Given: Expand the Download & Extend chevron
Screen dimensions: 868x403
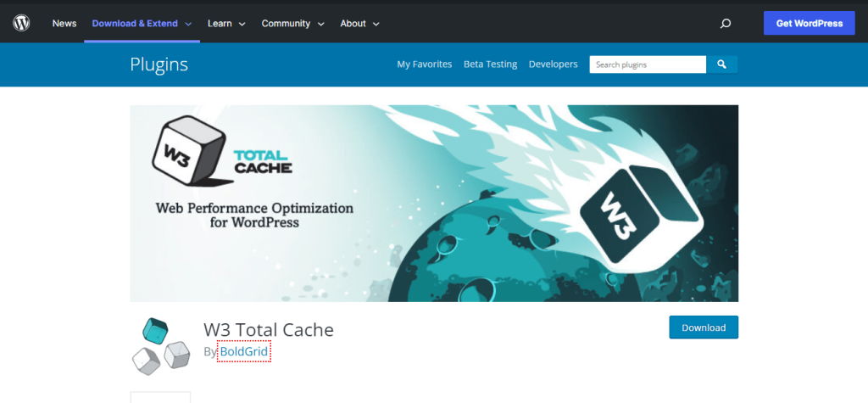Looking at the screenshot, I should click(188, 24).
